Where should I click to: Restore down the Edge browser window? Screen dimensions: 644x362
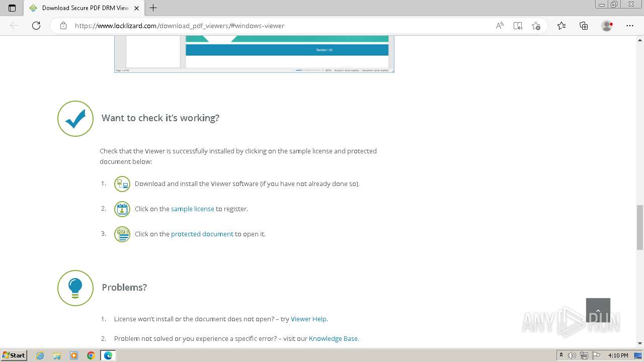click(x=614, y=5)
